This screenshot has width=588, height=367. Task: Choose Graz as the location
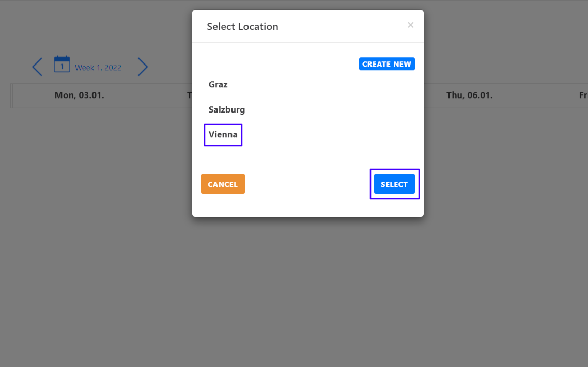pyautogui.click(x=218, y=84)
